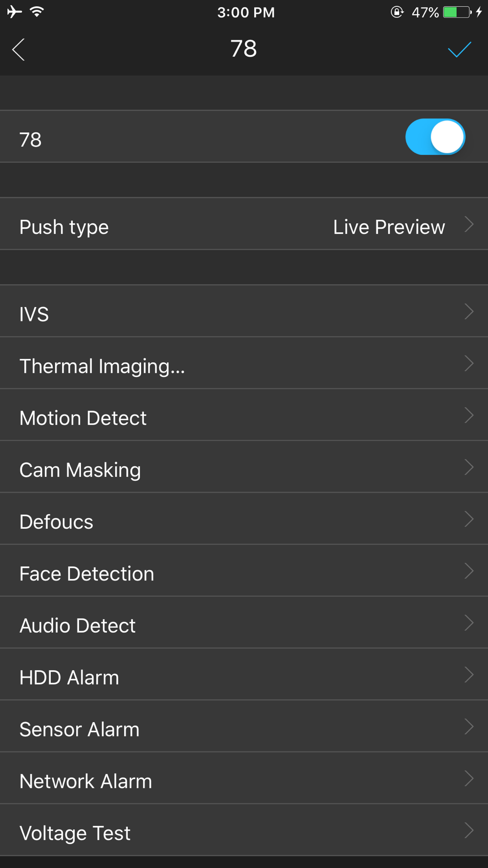The height and width of the screenshot is (868, 488).
Task: Tap the back arrow icon
Action: (19, 49)
